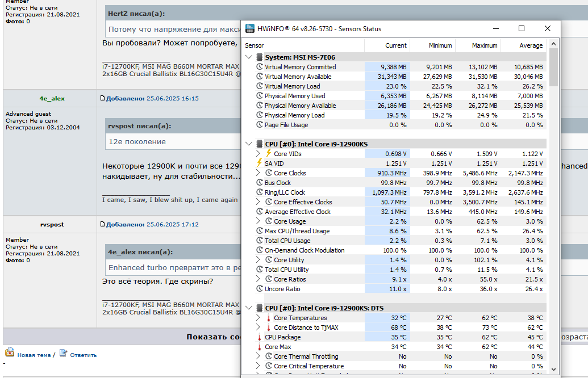Screen dimensions: 588x378
Task: Click the Core VIDs lightning bolt icon
Action: [x=269, y=153]
